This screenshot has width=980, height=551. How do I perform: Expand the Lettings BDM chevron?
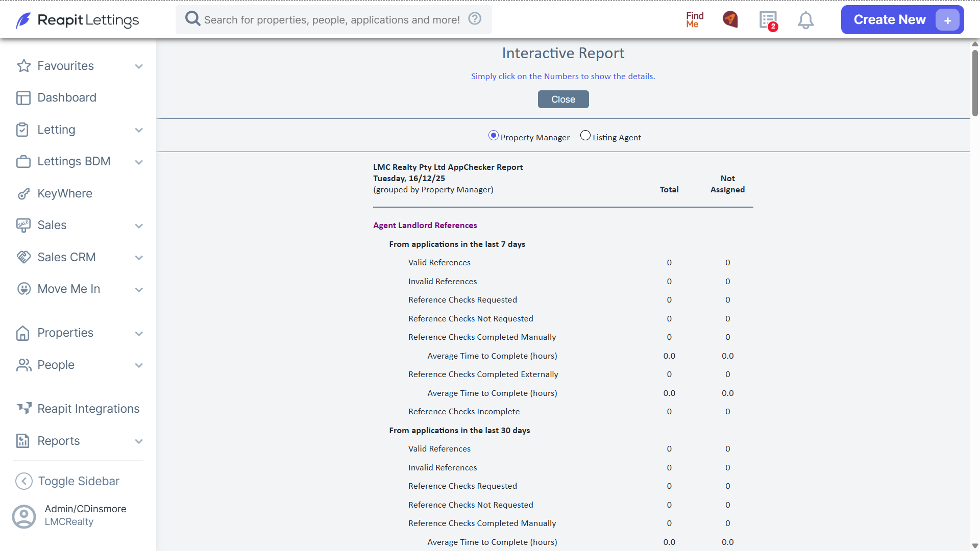139,162
